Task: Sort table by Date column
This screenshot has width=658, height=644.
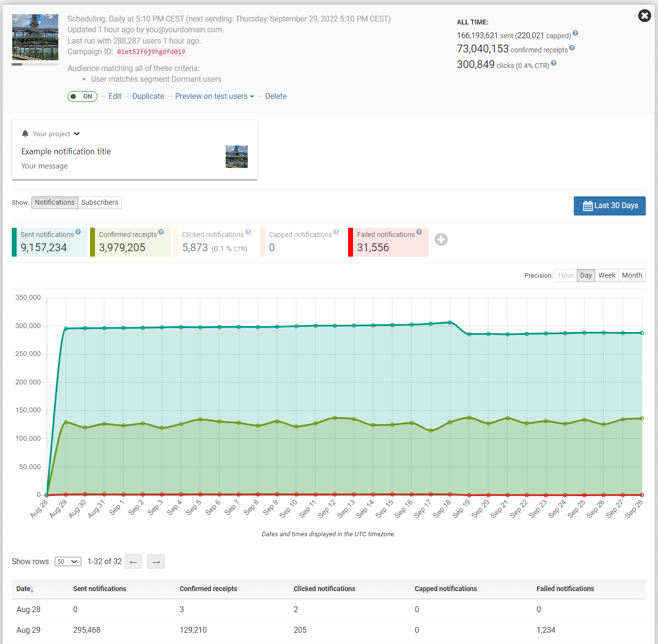Action: (25, 589)
